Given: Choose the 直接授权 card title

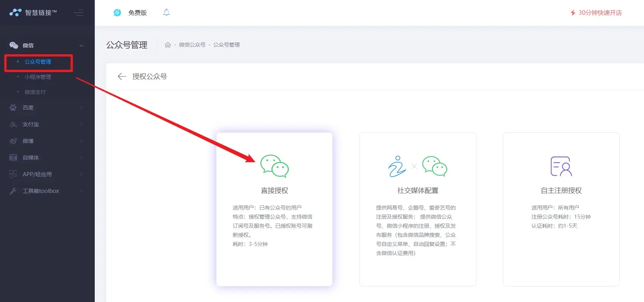Looking at the screenshot, I should [x=275, y=191].
